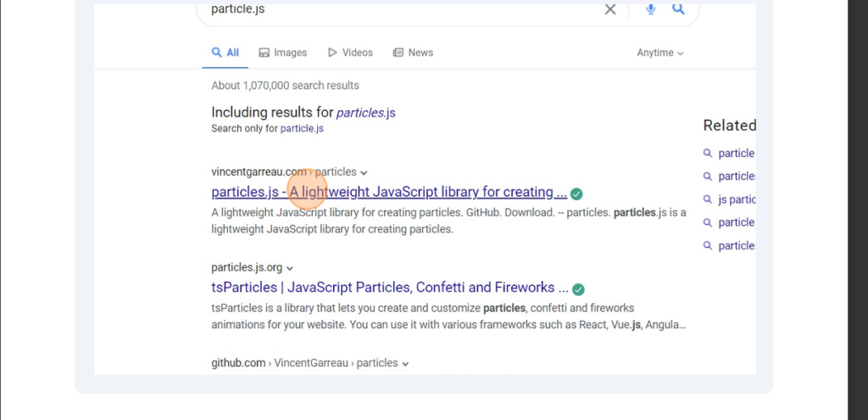
Task: Click the 'js partic' related search text
Action: click(x=737, y=200)
